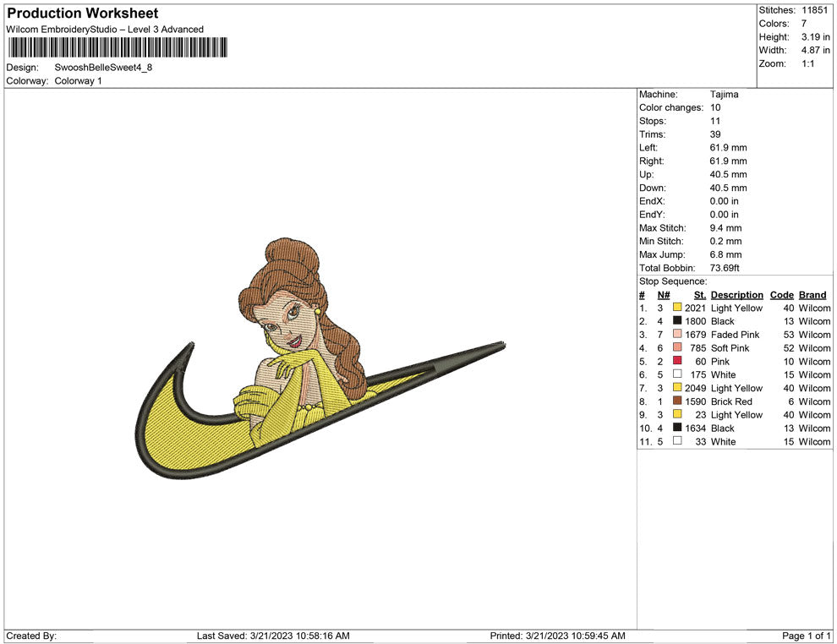Click the N# column header
This screenshot has height=644, width=837.
pyautogui.click(x=664, y=295)
